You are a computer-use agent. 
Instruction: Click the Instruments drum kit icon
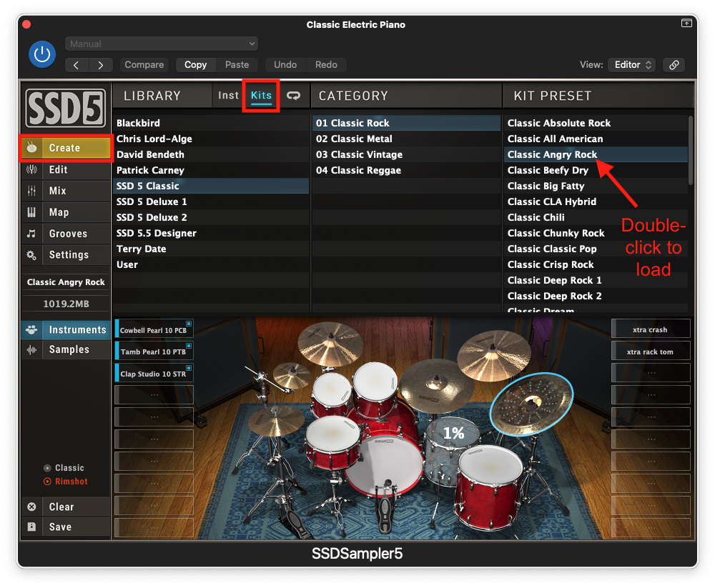31,329
